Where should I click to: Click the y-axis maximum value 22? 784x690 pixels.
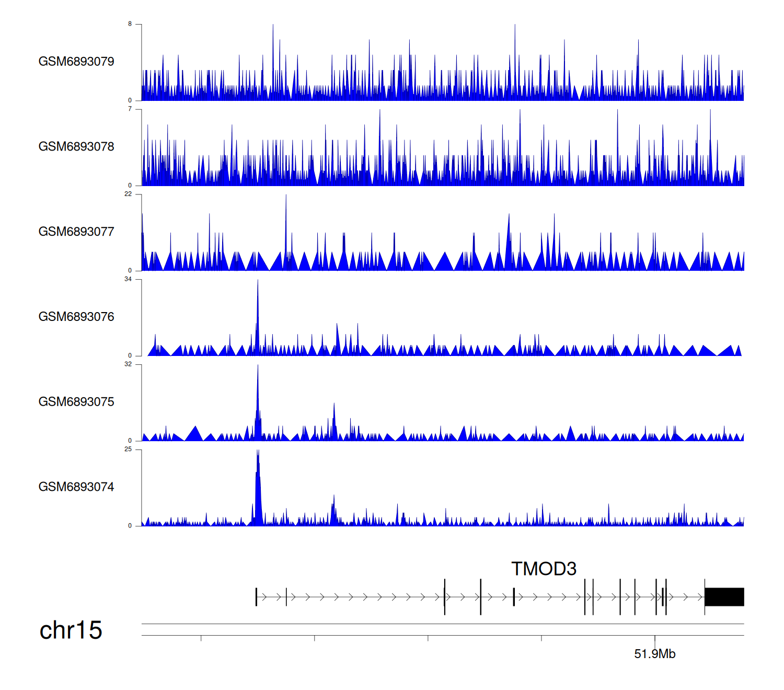tap(128, 194)
